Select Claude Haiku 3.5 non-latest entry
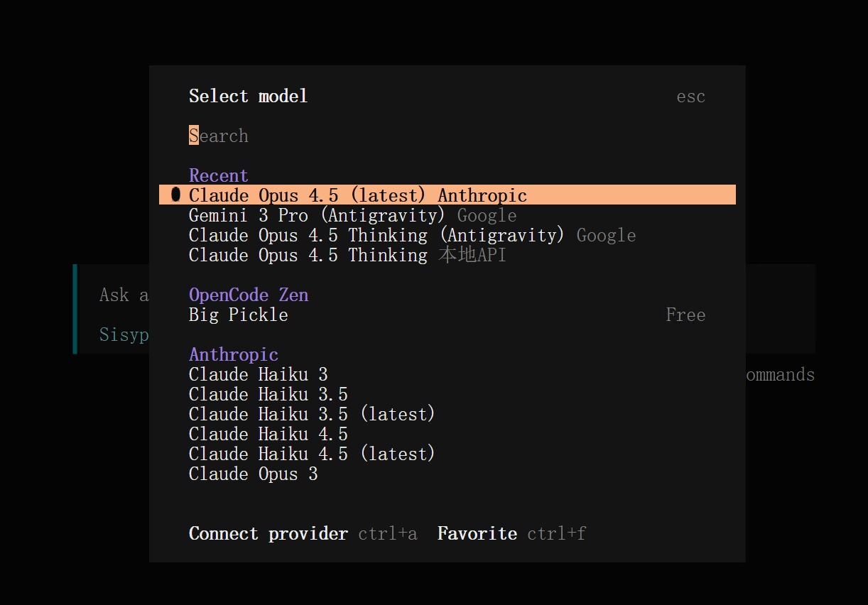 pos(268,394)
